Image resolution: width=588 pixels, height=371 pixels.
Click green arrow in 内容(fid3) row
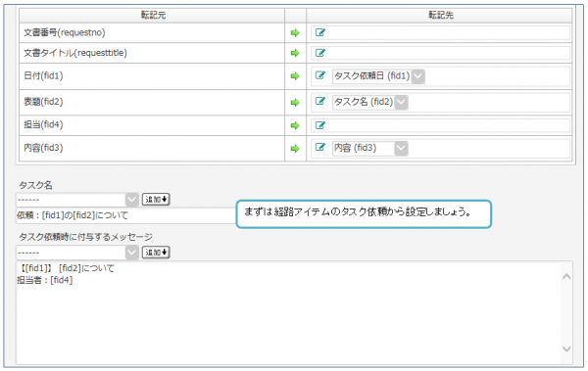(295, 149)
